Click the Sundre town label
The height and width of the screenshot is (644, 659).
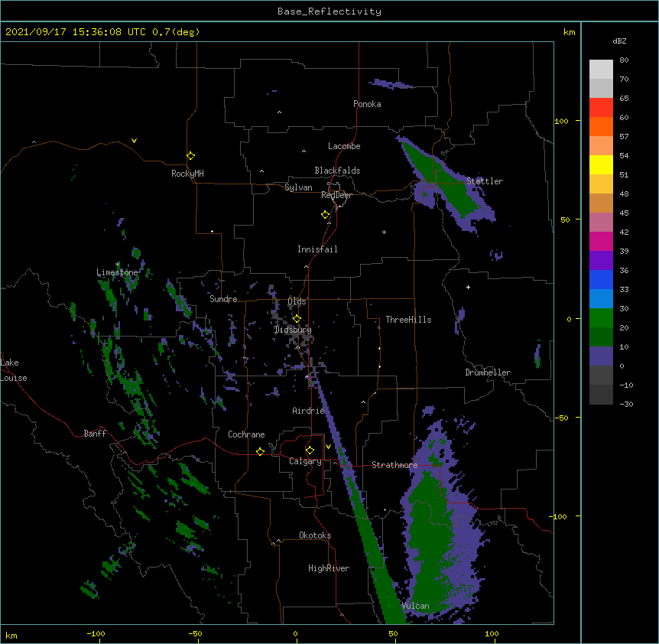pos(223,299)
